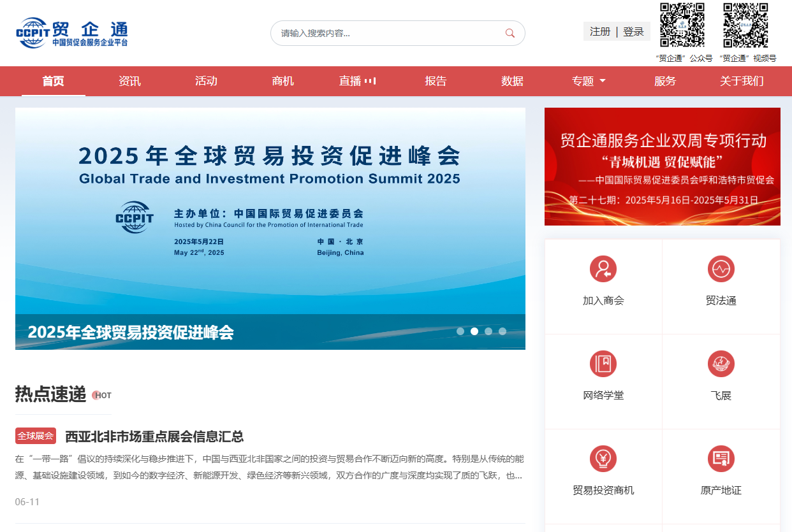Select the first carousel slide dot

[460, 331]
